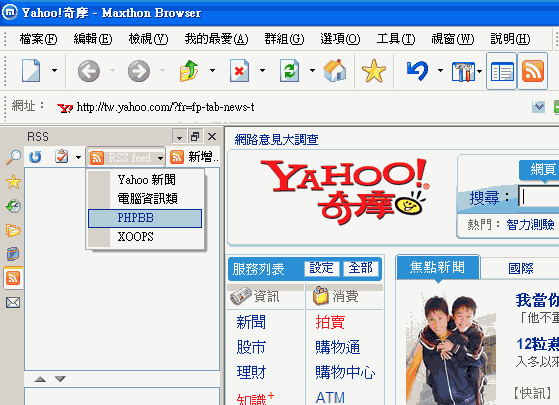Viewport: 559px width, 405px height.
Task: Select Yahoo 新聞 feed entry
Action: tap(145, 180)
